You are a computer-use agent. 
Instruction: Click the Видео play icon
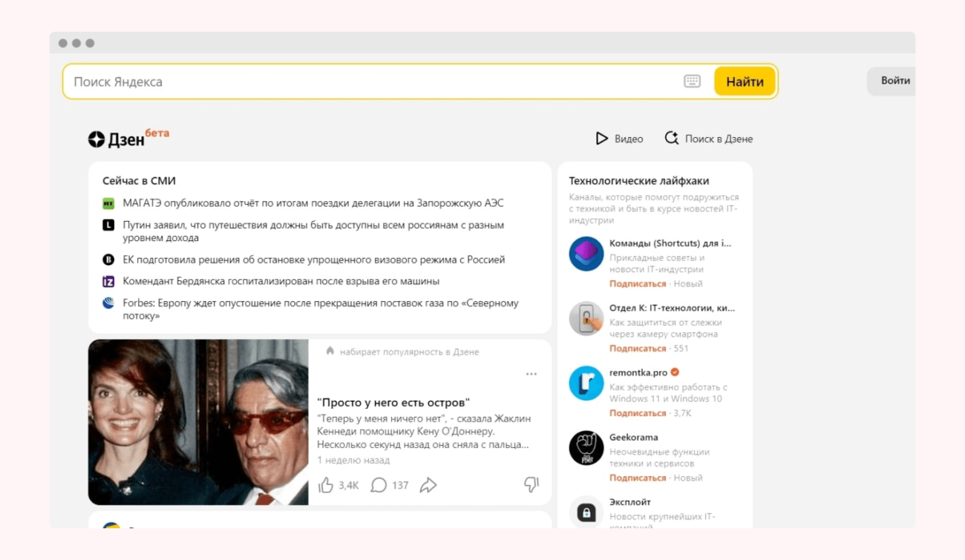pyautogui.click(x=603, y=138)
